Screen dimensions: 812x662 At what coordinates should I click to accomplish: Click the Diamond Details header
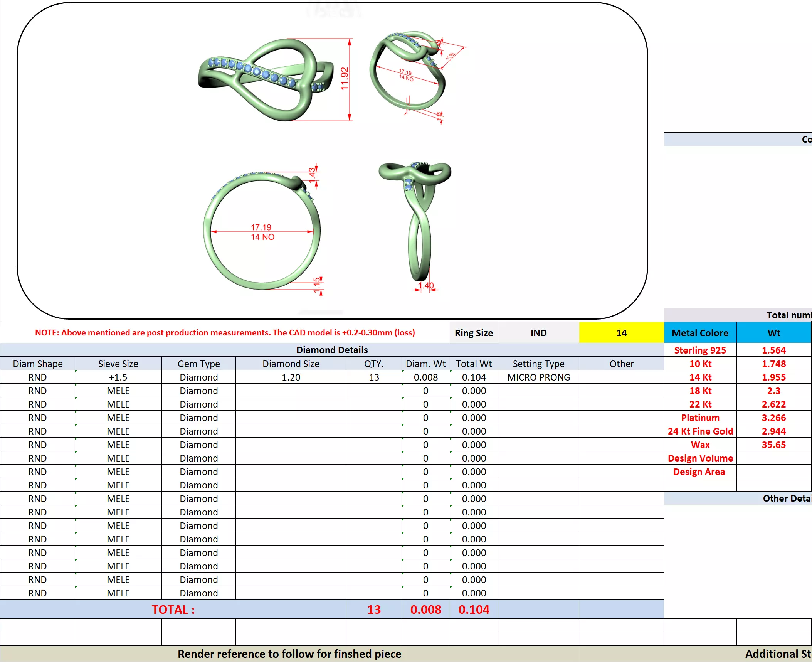point(331,350)
